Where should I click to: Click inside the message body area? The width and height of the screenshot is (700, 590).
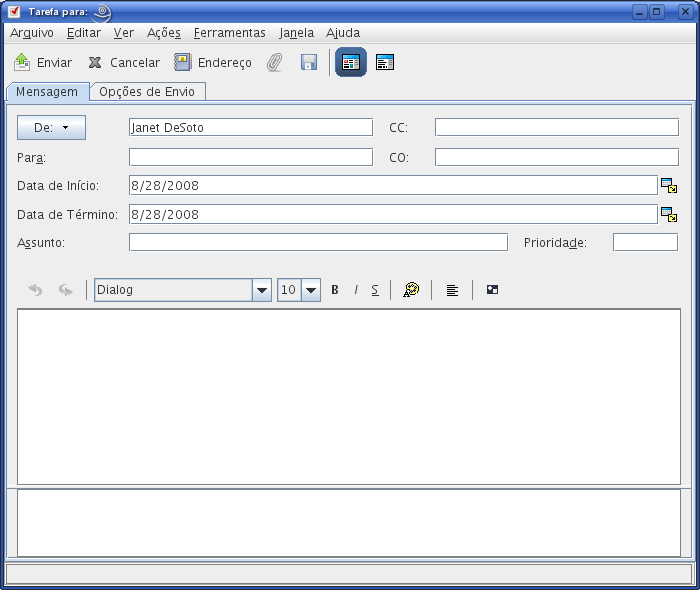click(x=349, y=396)
